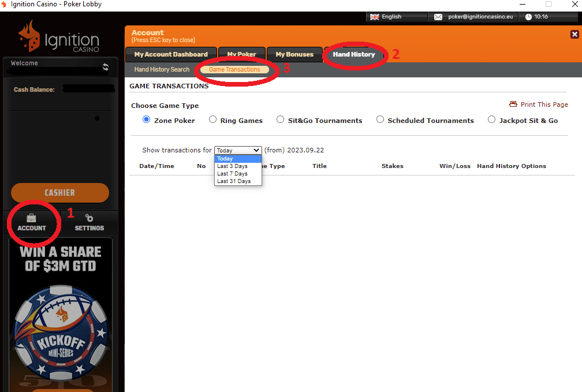The image size is (582, 392).
Task: Click the Kickoff Mini-Series promo banner
Action: [x=61, y=315]
